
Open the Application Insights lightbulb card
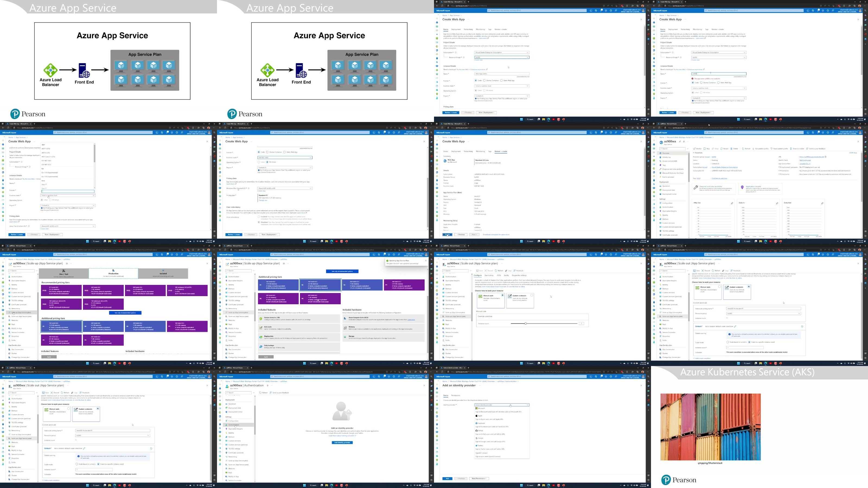point(760,189)
